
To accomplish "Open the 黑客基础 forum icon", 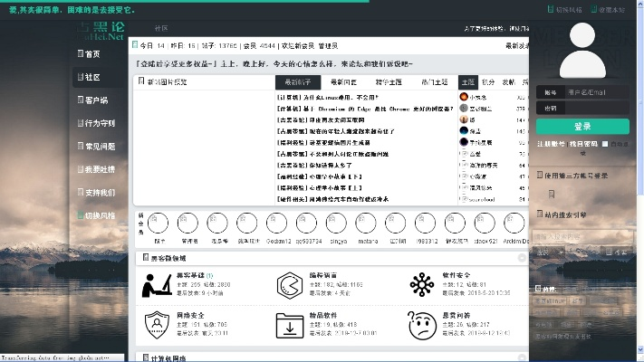I will click(158, 284).
